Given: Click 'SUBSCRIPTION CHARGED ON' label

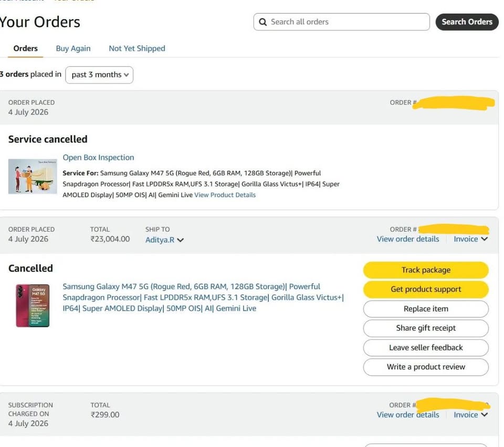Looking at the screenshot, I should [30, 409].
